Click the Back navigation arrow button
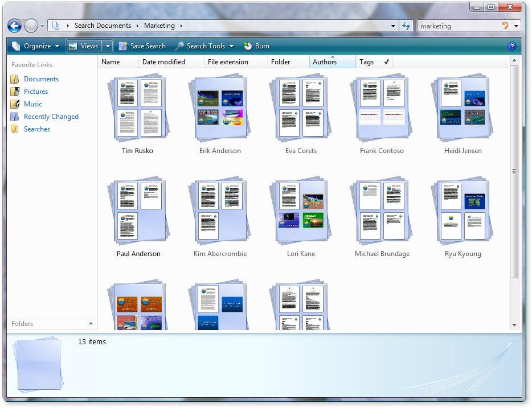The width and height of the screenshot is (532, 408). pyautogui.click(x=14, y=26)
